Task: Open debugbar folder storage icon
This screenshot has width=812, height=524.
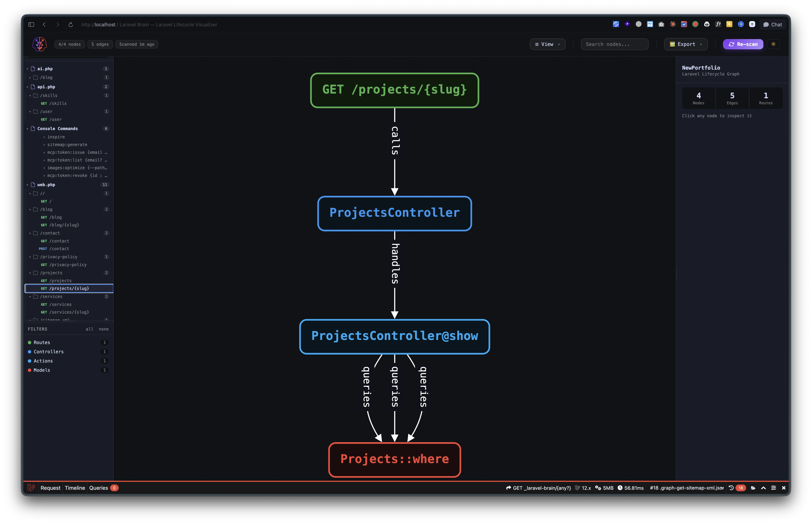Action: coord(753,488)
